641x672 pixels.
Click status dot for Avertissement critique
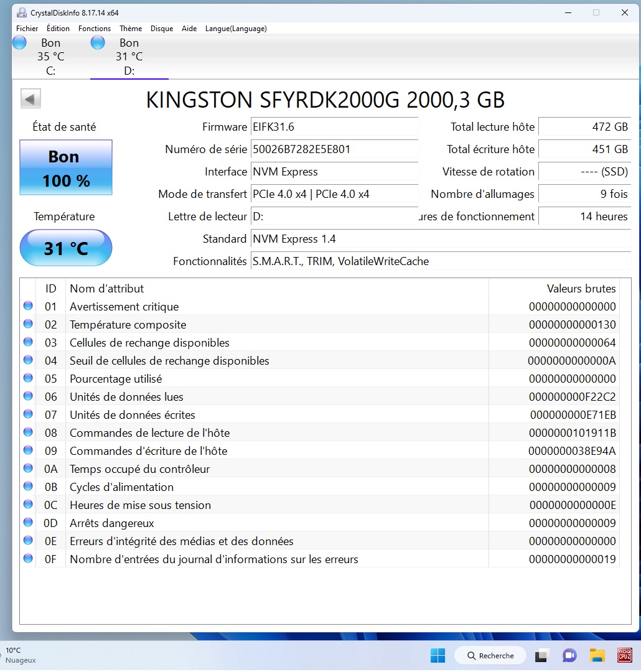click(x=28, y=306)
